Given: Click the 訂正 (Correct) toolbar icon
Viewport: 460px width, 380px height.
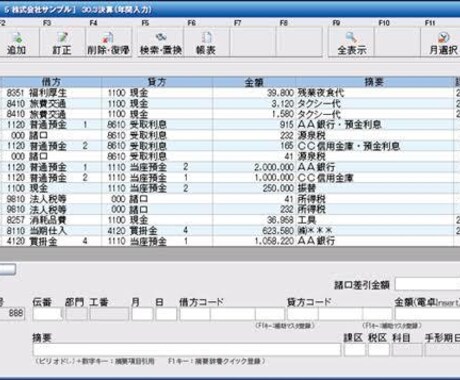Looking at the screenshot, I should pos(62,43).
